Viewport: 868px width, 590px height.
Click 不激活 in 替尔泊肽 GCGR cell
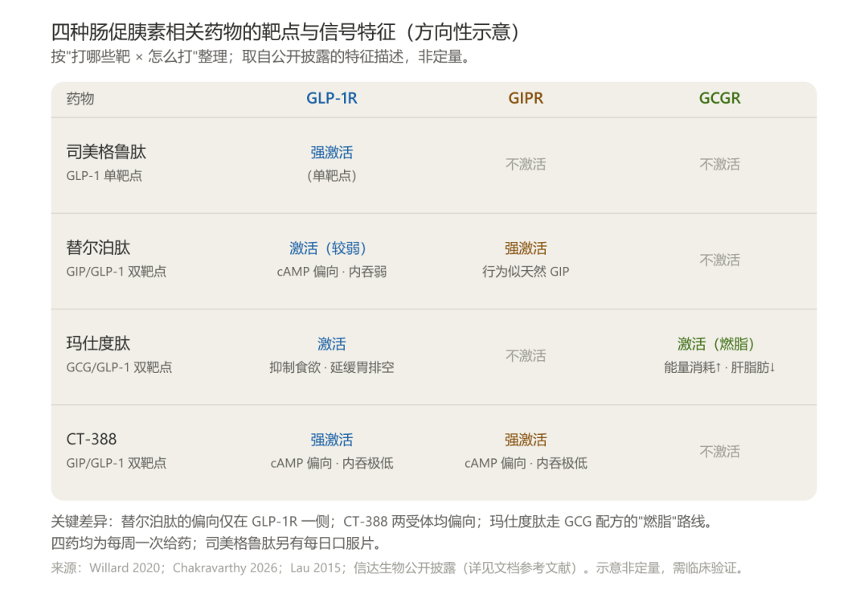click(x=719, y=260)
